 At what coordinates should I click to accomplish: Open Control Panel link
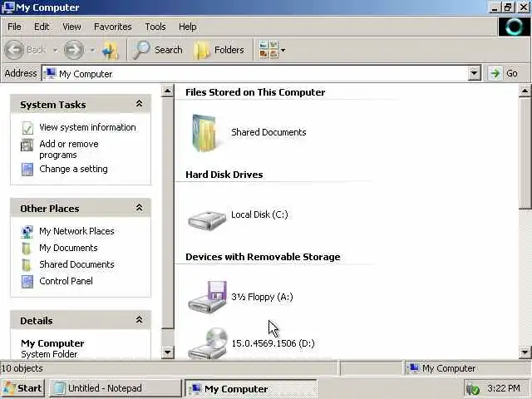click(x=66, y=281)
